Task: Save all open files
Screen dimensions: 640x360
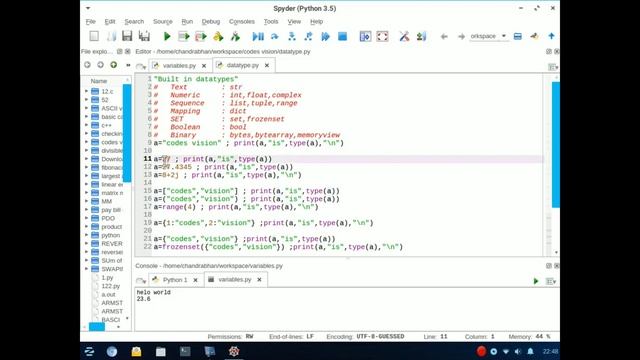Action: coord(144,36)
